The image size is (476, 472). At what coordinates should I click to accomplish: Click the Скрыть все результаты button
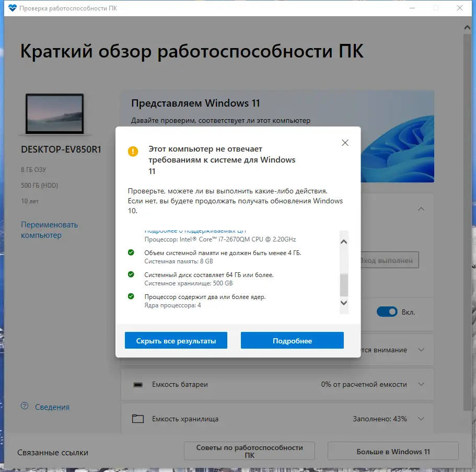pyautogui.click(x=176, y=340)
